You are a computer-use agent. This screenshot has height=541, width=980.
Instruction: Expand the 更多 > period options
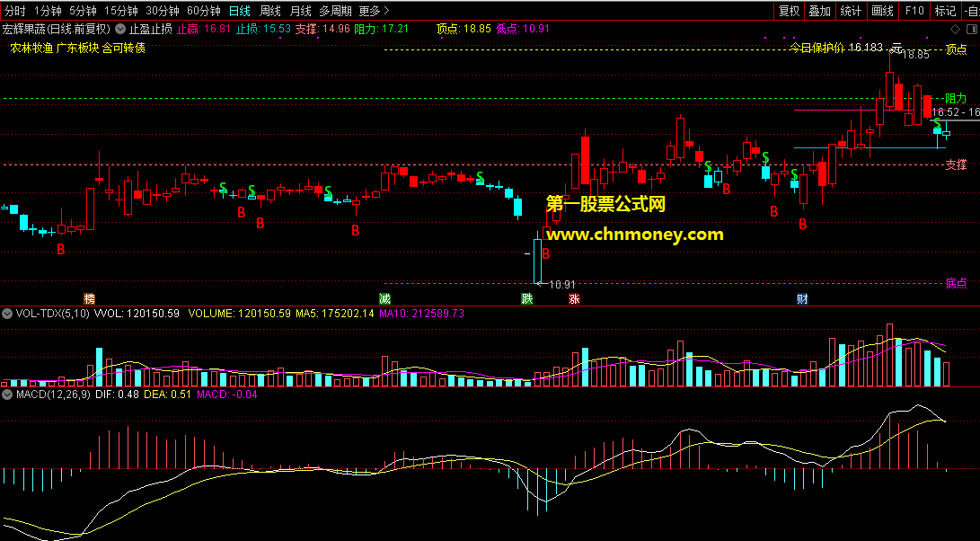pos(375,11)
